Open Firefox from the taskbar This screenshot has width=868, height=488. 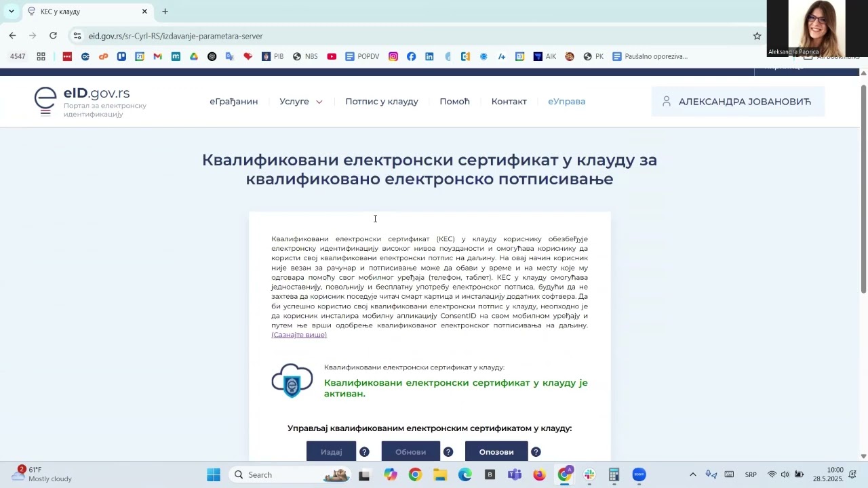pyautogui.click(x=539, y=474)
